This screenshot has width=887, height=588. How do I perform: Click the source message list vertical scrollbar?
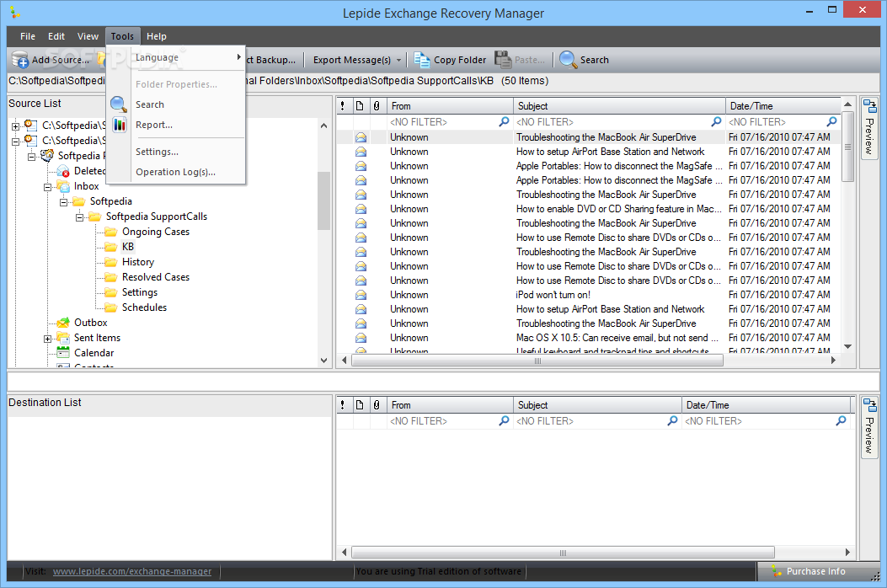pos(847,225)
